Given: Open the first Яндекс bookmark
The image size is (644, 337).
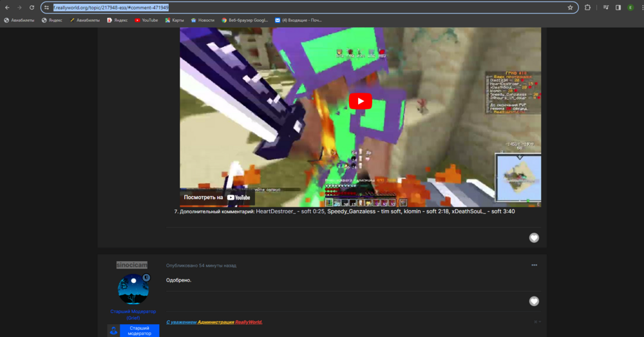Looking at the screenshot, I should (52, 20).
